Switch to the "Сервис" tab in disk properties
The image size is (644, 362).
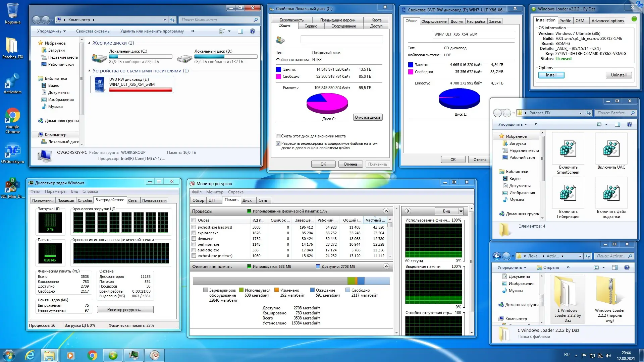(x=311, y=26)
